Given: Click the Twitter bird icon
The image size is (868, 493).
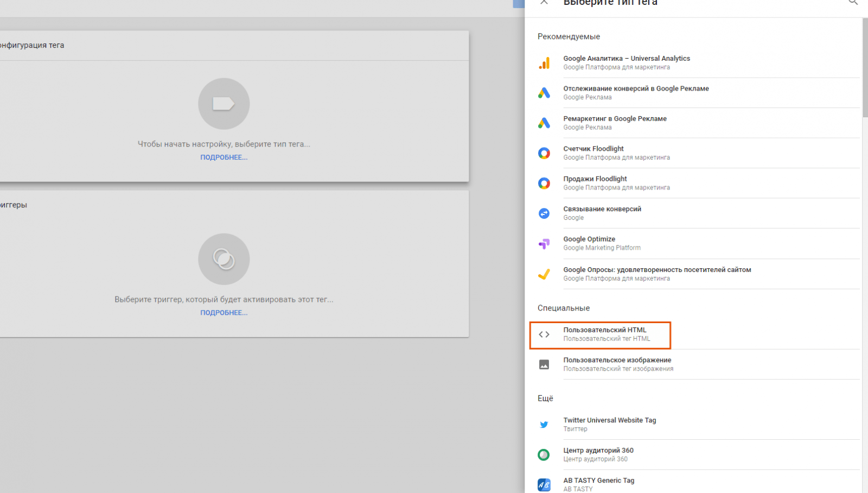Looking at the screenshot, I should coord(544,425).
